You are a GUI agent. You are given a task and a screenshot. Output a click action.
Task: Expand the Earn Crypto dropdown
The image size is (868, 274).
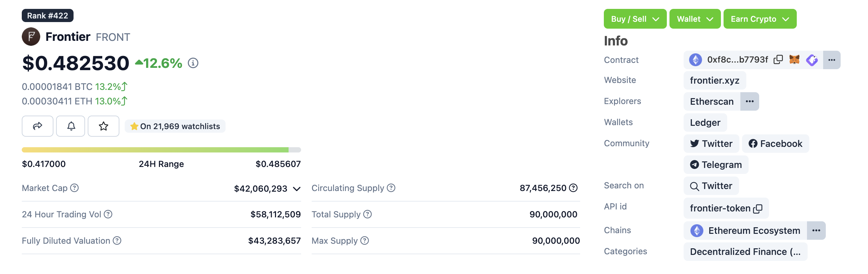[759, 19]
